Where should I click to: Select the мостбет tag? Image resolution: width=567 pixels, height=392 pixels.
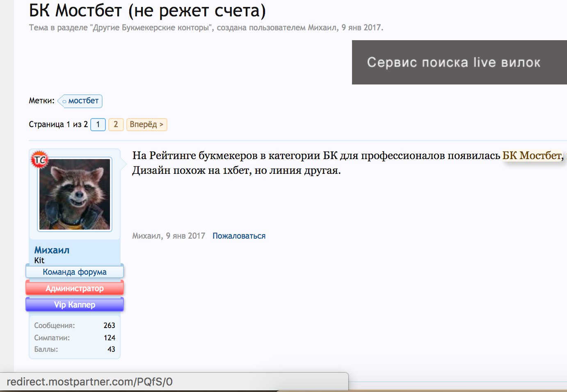click(x=83, y=101)
